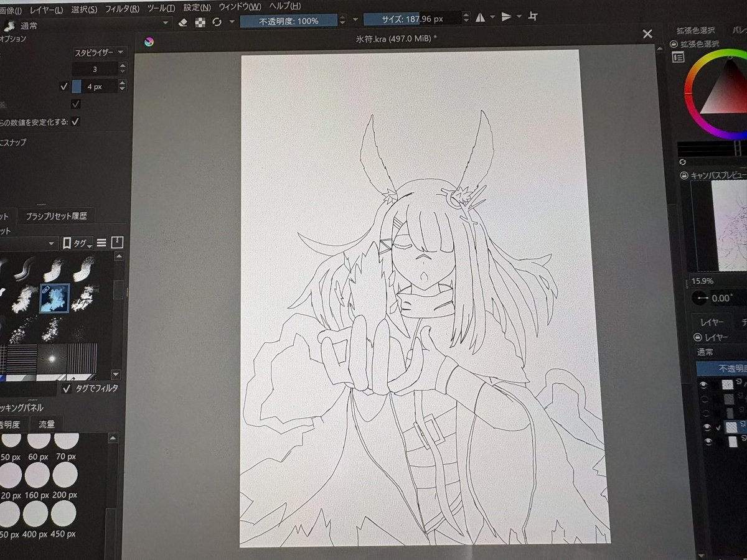Screen dimensions: 747x560
Task: Click the wrap-around mode icon
Action: [533, 16]
